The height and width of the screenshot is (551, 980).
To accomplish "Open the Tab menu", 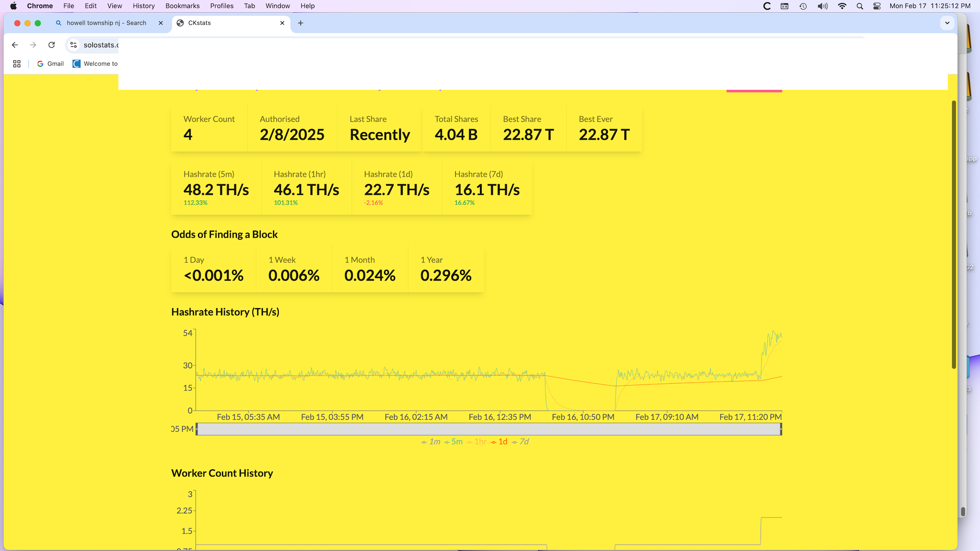I will (x=250, y=6).
